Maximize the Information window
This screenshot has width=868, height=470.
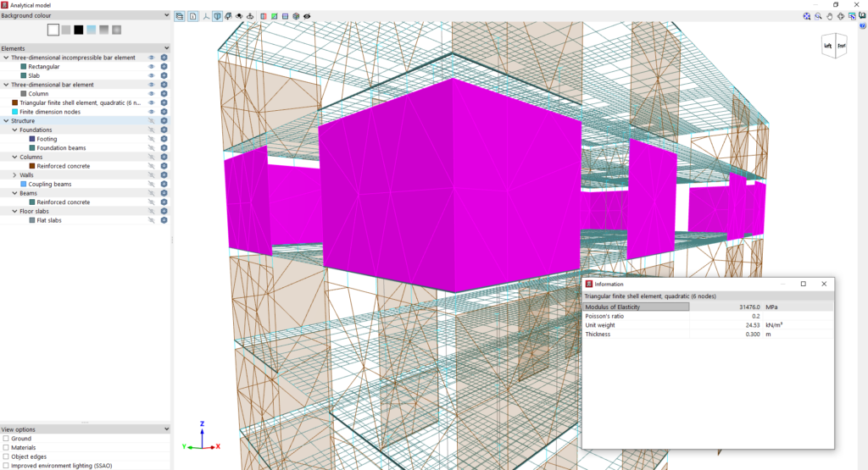pyautogui.click(x=804, y=284)
